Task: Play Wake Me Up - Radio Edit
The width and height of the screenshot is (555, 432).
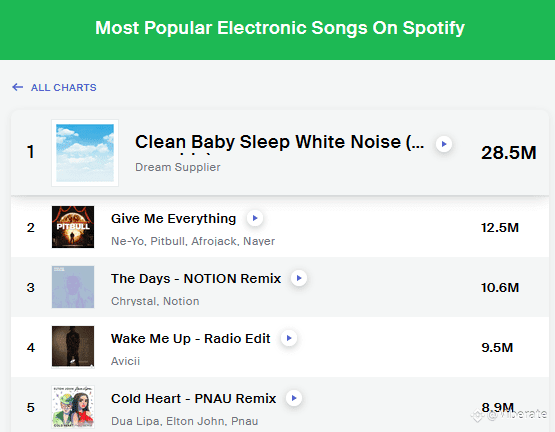Action: [x=289, y=338]
